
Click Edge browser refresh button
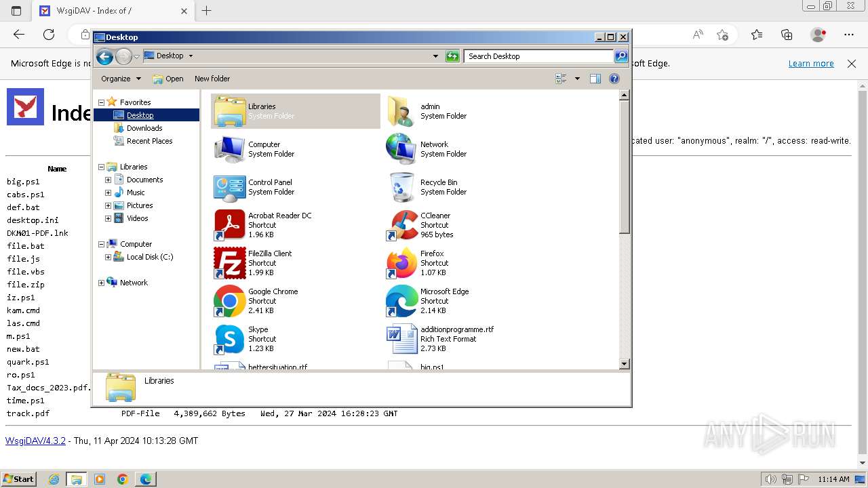tap(49, 35)
